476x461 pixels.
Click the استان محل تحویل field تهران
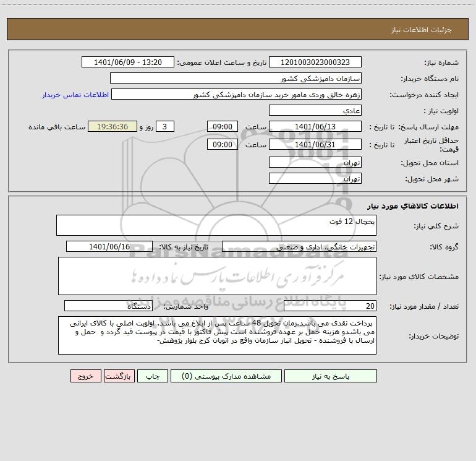point(315,162)
